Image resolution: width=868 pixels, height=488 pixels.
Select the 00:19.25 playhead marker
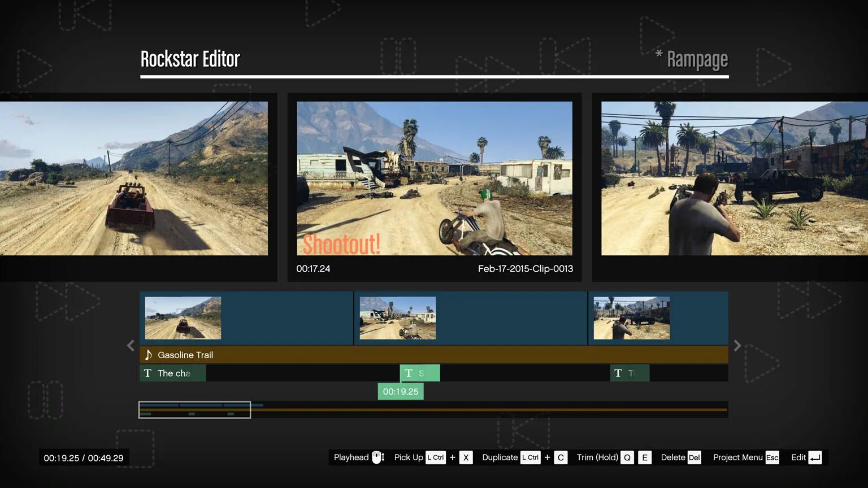pyautogui.click(x=401, y=391)
